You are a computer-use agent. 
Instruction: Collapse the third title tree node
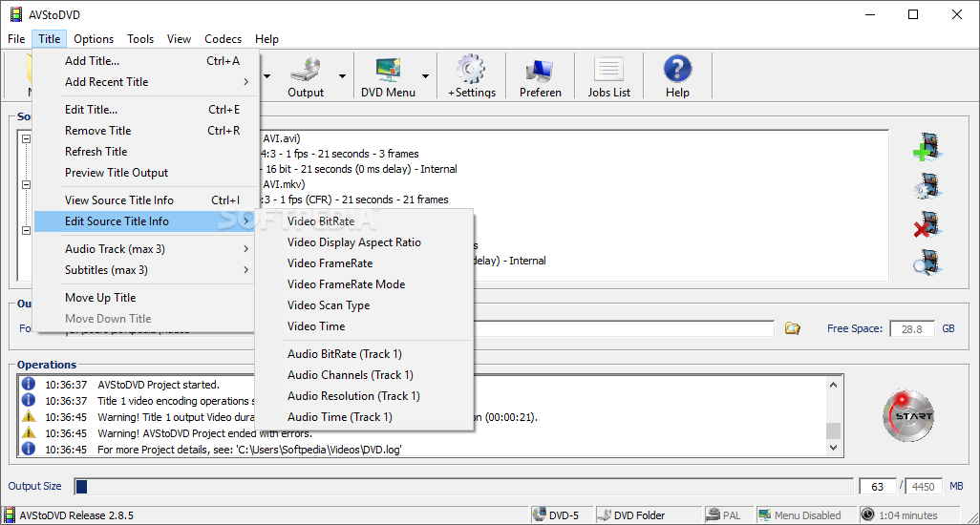coord(26,230)
